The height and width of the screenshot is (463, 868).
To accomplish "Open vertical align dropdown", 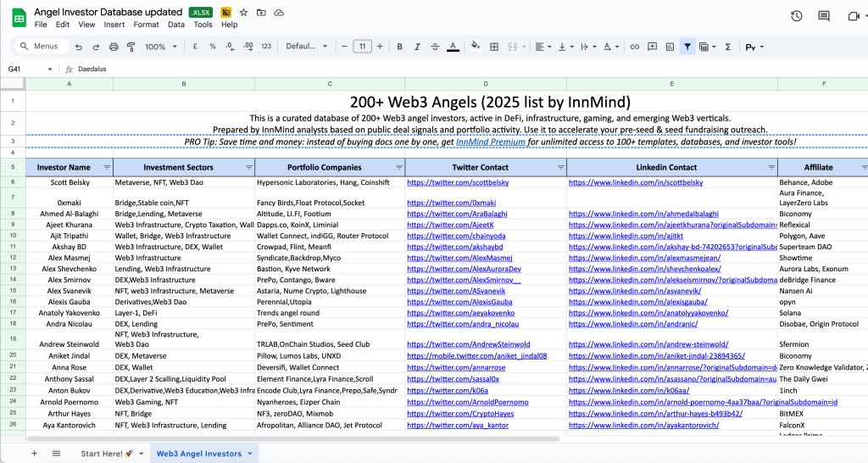I will [x=565, y=47].
